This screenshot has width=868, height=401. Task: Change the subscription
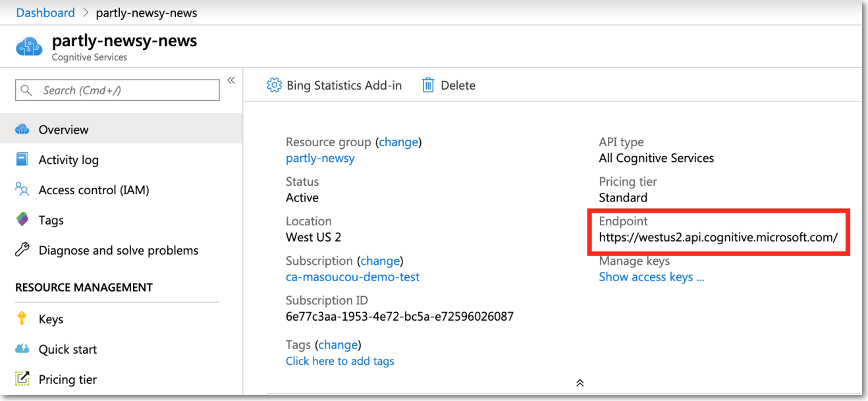[380, 261]
